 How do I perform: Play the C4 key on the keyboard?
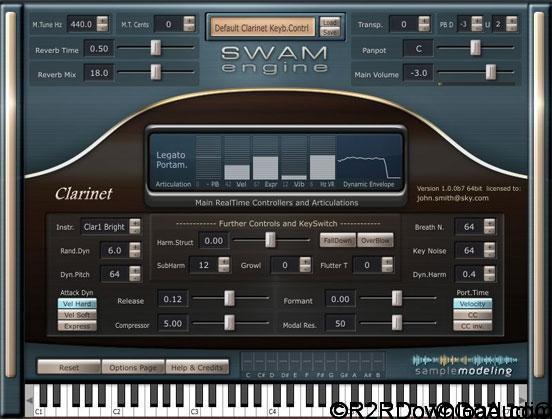tap(272, 408)
